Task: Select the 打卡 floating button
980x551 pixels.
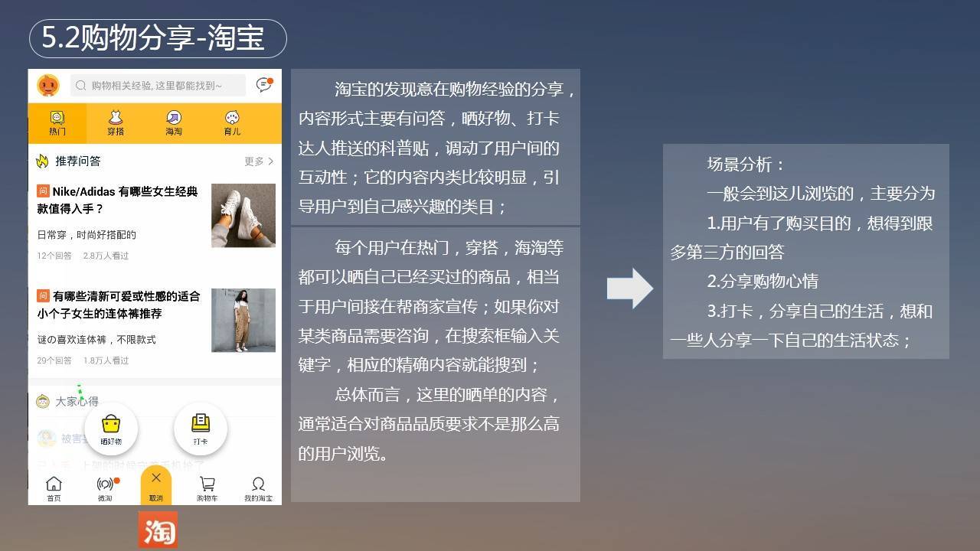Action: [x=200, y=427]
